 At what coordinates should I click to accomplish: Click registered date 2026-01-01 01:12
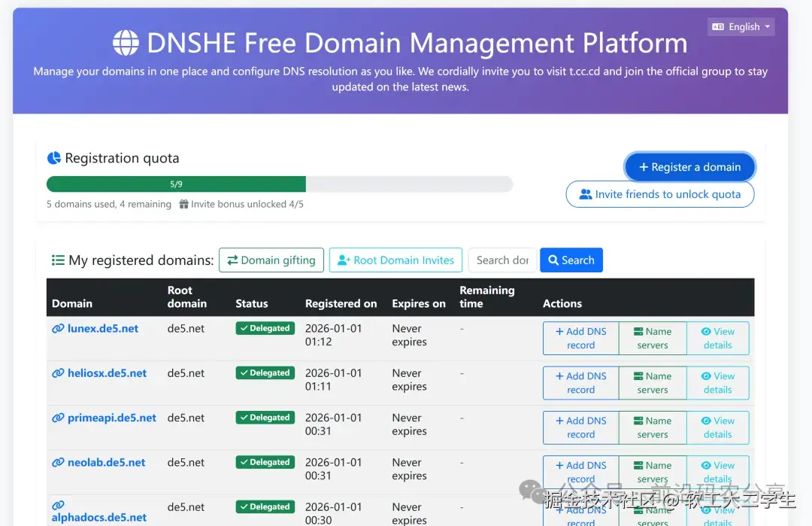coord(334,335)
